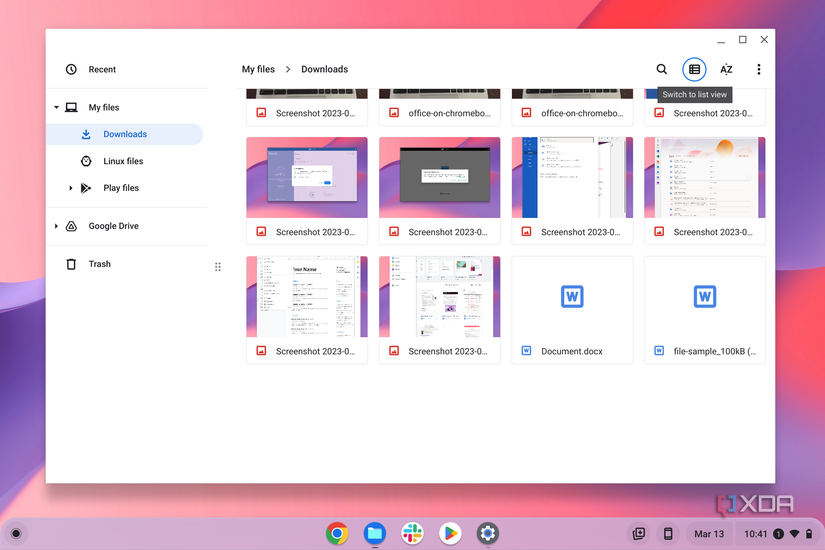Open the AZ sort options
Screen dimensions: 825x550
[726, 69]
